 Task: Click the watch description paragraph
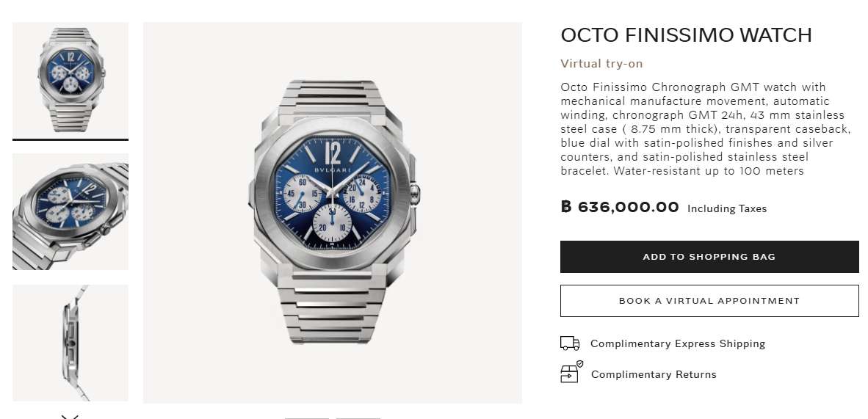click(x=705, y=129)
